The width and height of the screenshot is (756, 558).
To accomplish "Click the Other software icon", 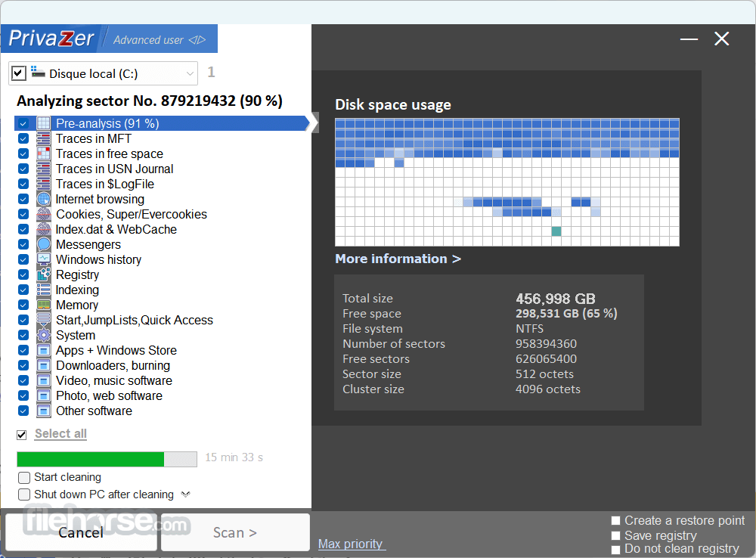I will 43,411.
